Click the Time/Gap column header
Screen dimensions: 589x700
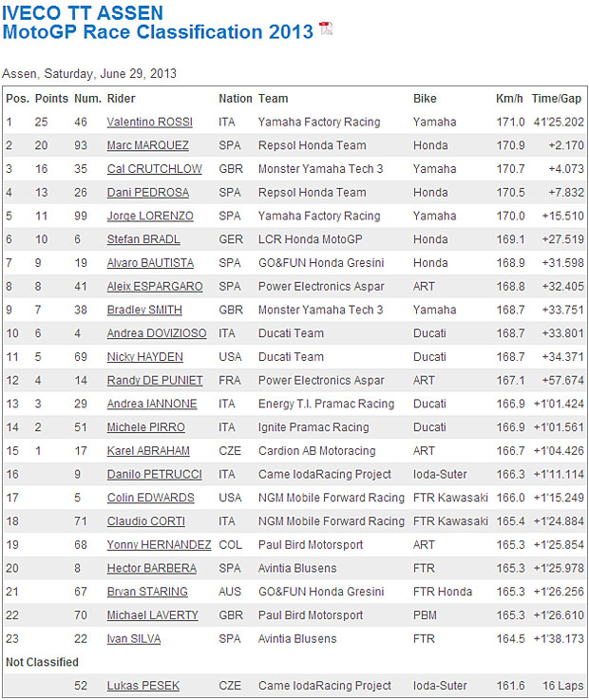(557, 99)
